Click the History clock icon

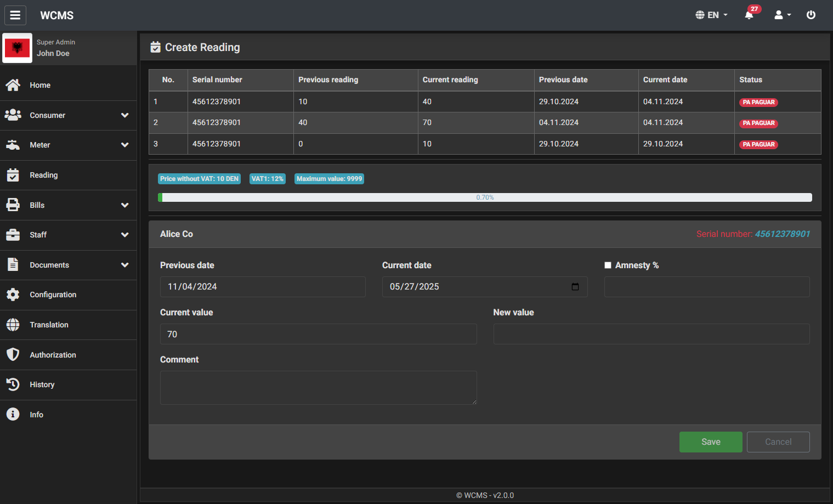(13, 384)
